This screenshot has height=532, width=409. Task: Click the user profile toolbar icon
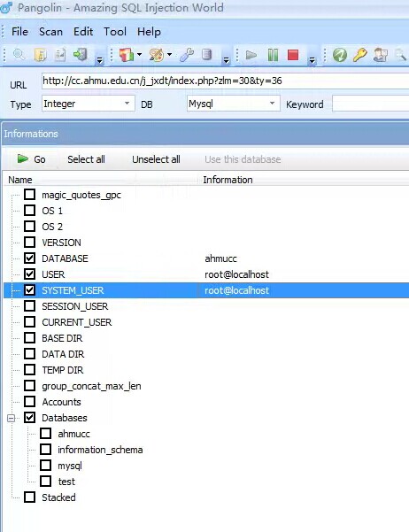click(x=380, y=55)
